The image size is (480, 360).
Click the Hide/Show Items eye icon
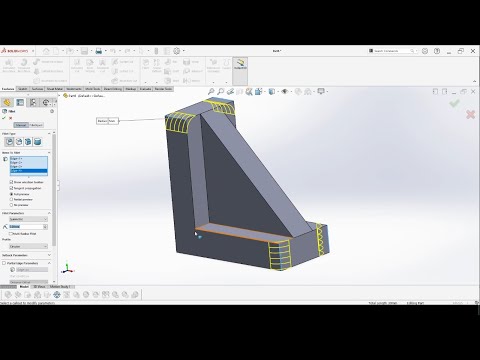(x=284, y=91)
